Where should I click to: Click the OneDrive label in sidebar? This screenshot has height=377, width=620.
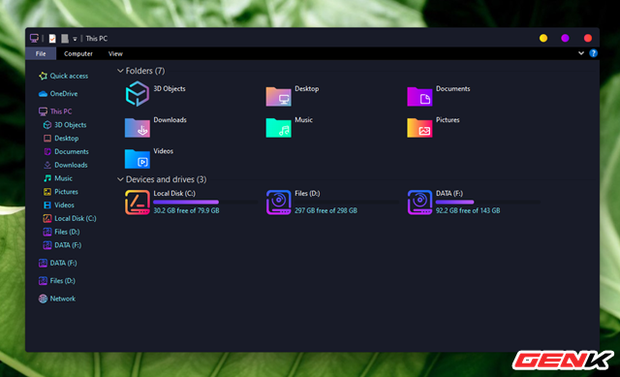pyautogui.click(x=64, y=94)
